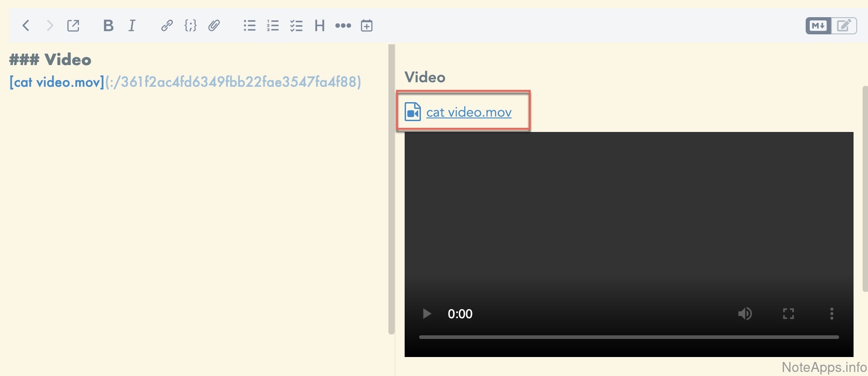868x376 pixels.
Task: Open note in external editor icon
Action: [73, 26]
